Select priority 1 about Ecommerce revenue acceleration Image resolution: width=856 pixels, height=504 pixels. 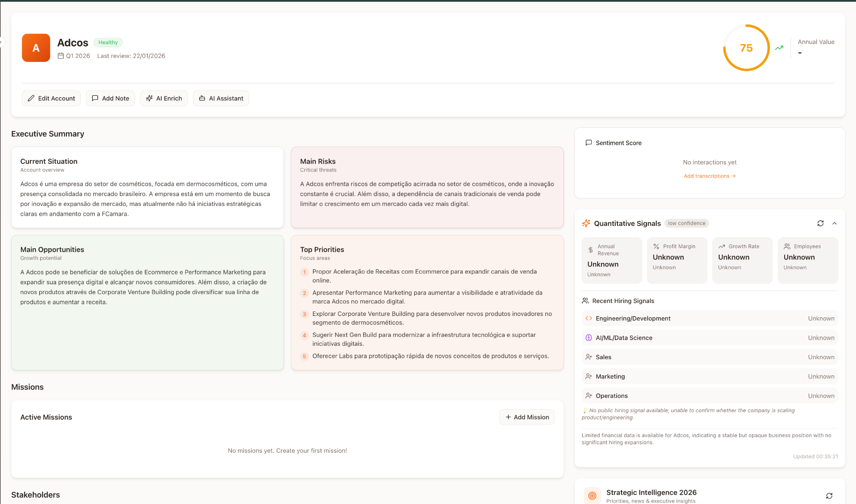427,276
